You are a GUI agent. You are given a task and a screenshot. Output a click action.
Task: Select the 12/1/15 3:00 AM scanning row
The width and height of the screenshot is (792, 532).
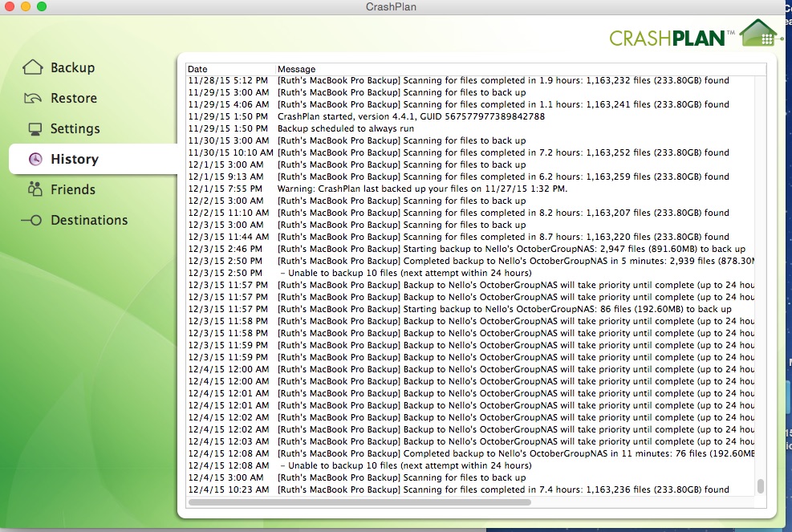pos(471,164)
